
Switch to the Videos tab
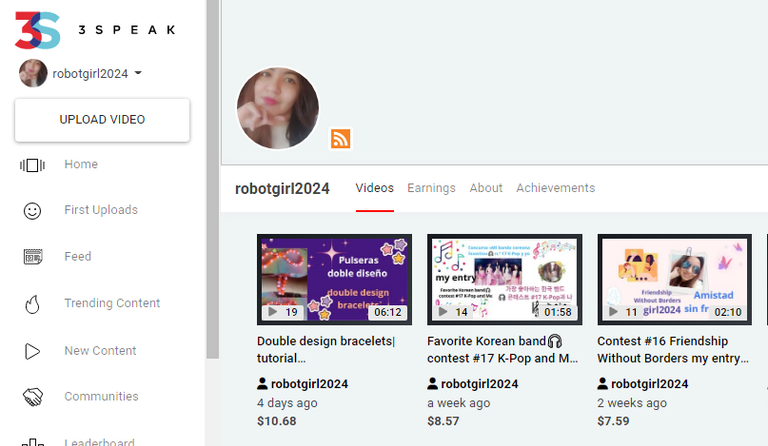374,188
